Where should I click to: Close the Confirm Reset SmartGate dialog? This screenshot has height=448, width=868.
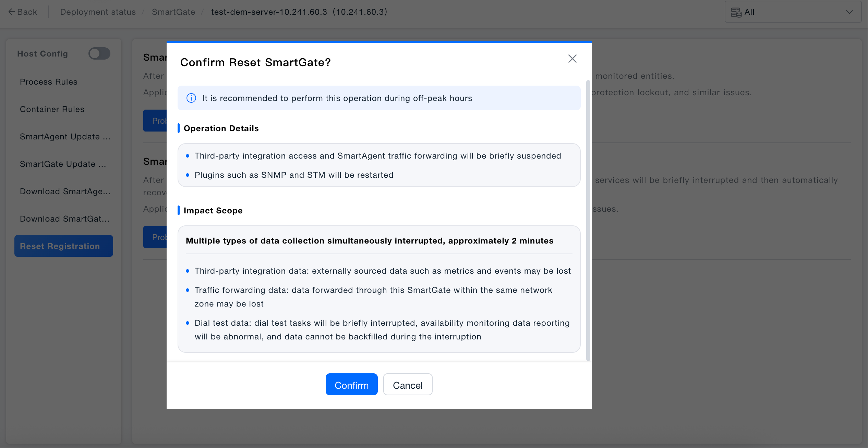(572, 59)
